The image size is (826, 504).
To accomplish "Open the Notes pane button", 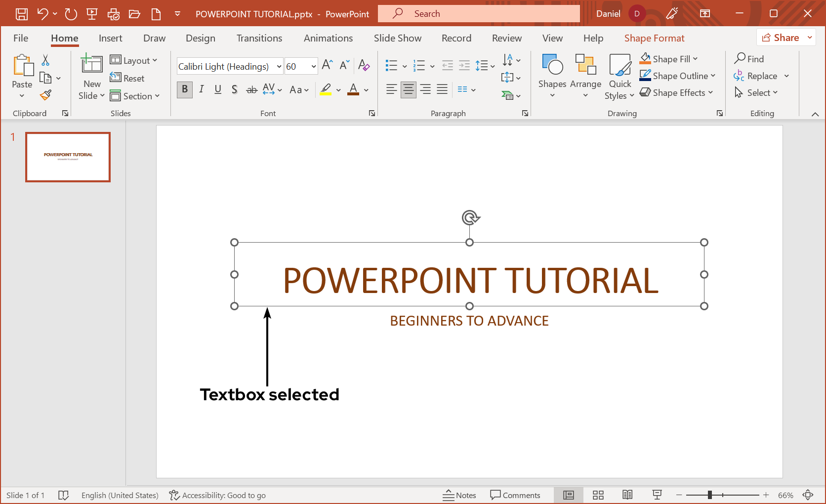I will [459, 495].
